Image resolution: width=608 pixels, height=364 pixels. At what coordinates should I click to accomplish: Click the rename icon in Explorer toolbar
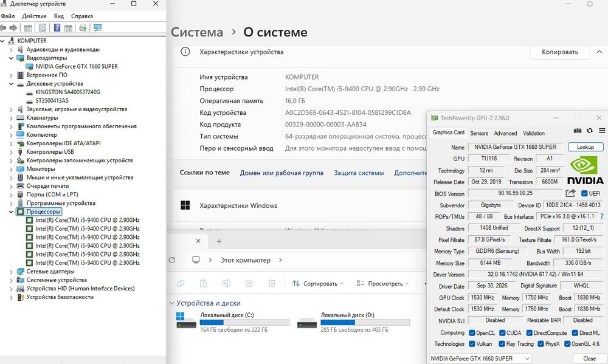(x=226, y=283)
